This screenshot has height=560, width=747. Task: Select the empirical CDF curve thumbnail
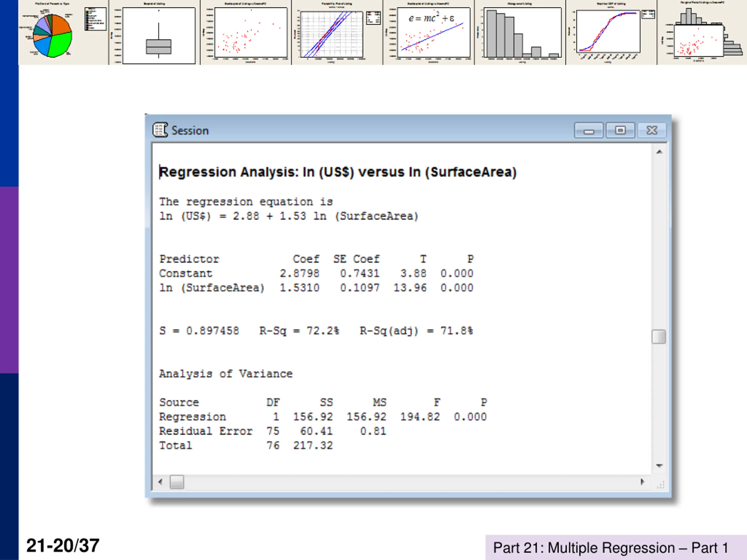coord(612,32)
